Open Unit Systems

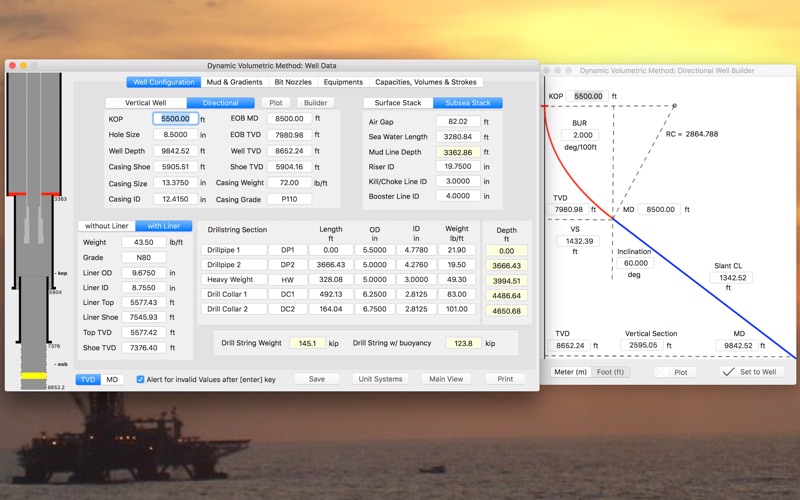[380, 379]
